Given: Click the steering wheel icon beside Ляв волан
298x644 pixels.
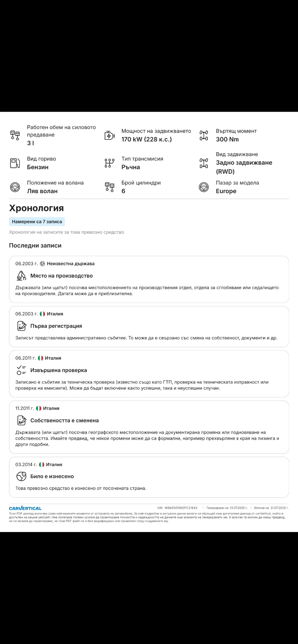Looking at the screenshot, I should 15,187.
